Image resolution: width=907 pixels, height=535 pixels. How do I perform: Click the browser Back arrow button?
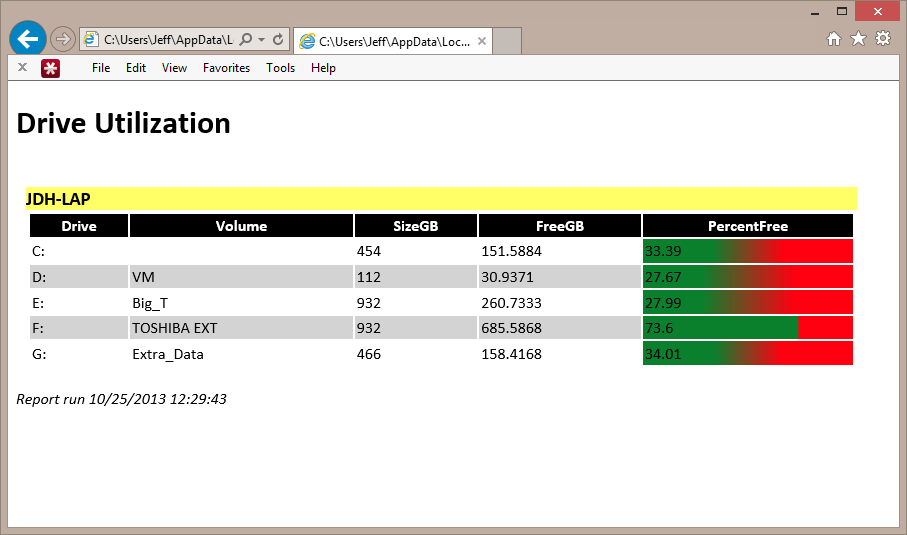28,39
